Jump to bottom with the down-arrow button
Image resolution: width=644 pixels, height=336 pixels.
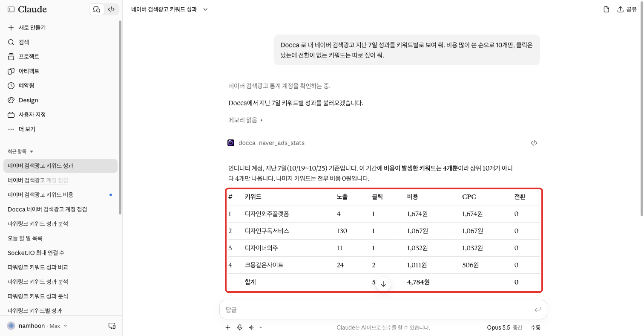[x=383, y=284]
